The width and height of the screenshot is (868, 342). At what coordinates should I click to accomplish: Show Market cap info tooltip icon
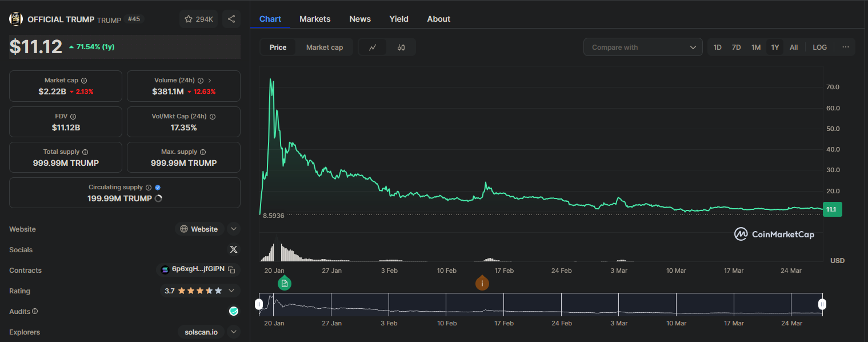click(84, 81)
